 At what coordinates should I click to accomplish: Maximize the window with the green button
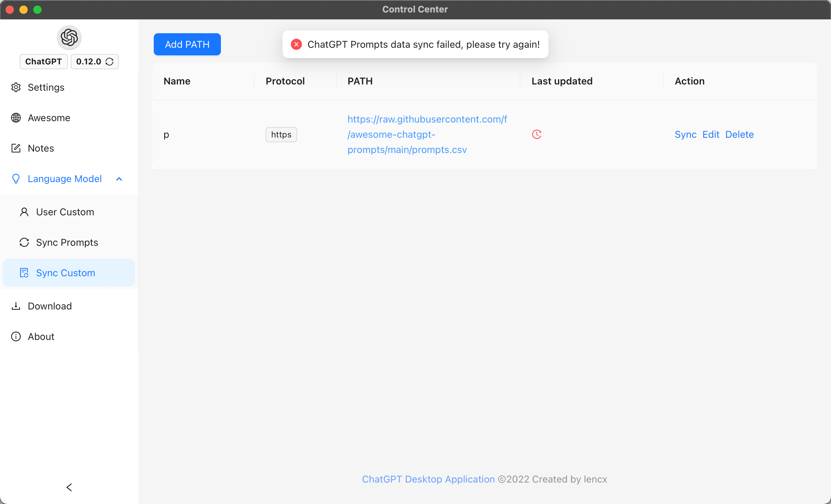point(37,10)
